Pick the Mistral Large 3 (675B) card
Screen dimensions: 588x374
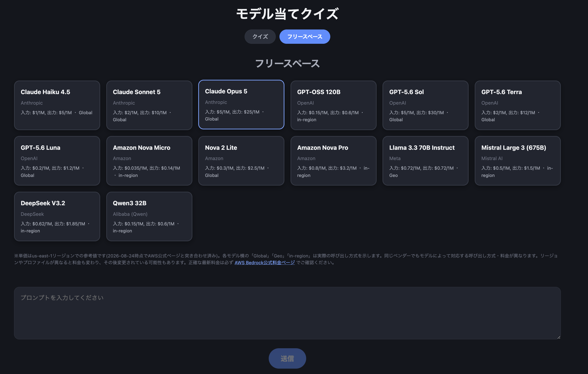(518, 161)
